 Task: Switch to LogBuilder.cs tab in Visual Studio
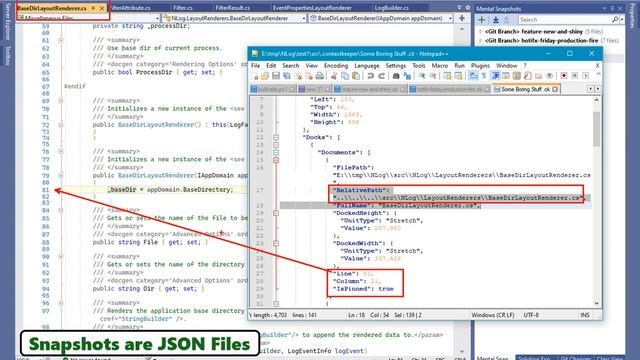pos(391,8)
